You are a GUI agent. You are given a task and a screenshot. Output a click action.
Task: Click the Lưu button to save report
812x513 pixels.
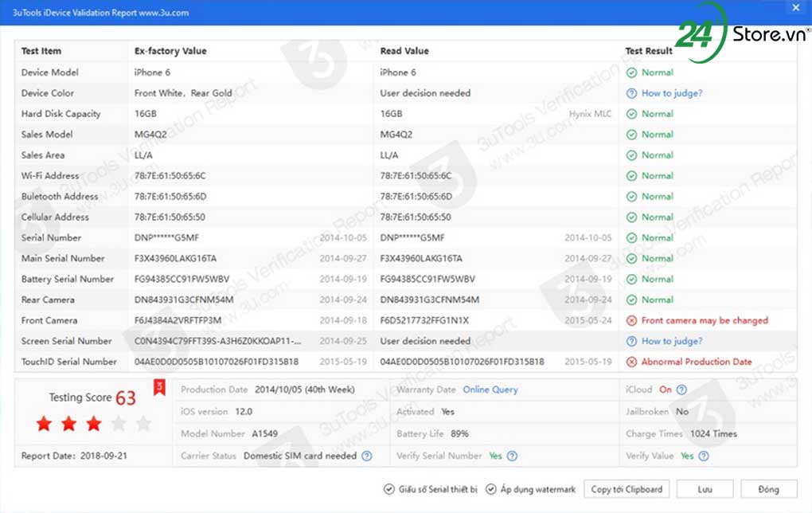705,489
